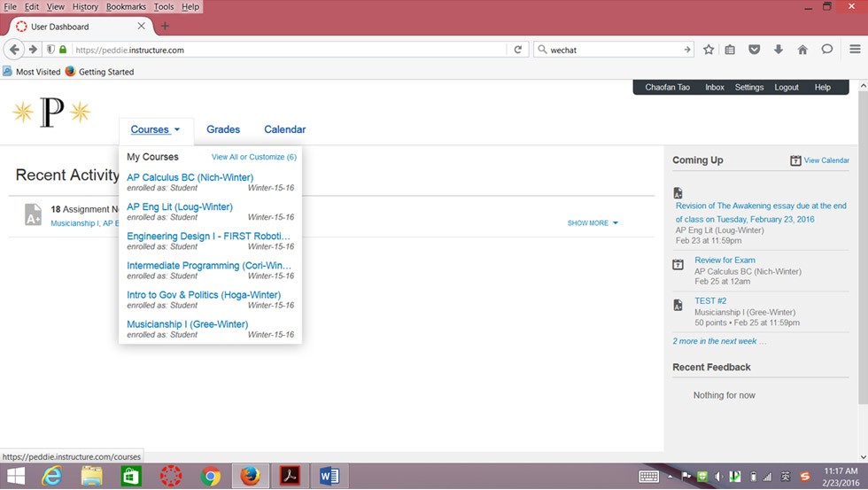Screen dimensions: 868x490
Task: Click View Calendar link
Action: coord(826,160)
